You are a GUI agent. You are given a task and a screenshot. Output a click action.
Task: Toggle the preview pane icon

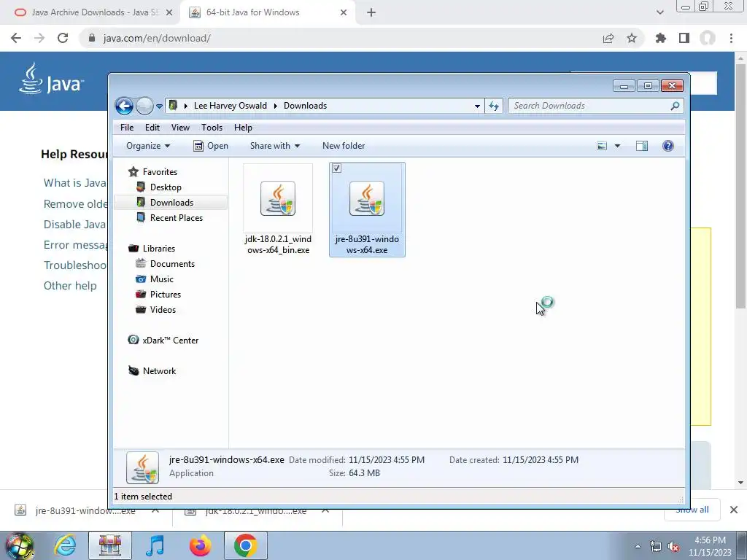coord(642,146)
